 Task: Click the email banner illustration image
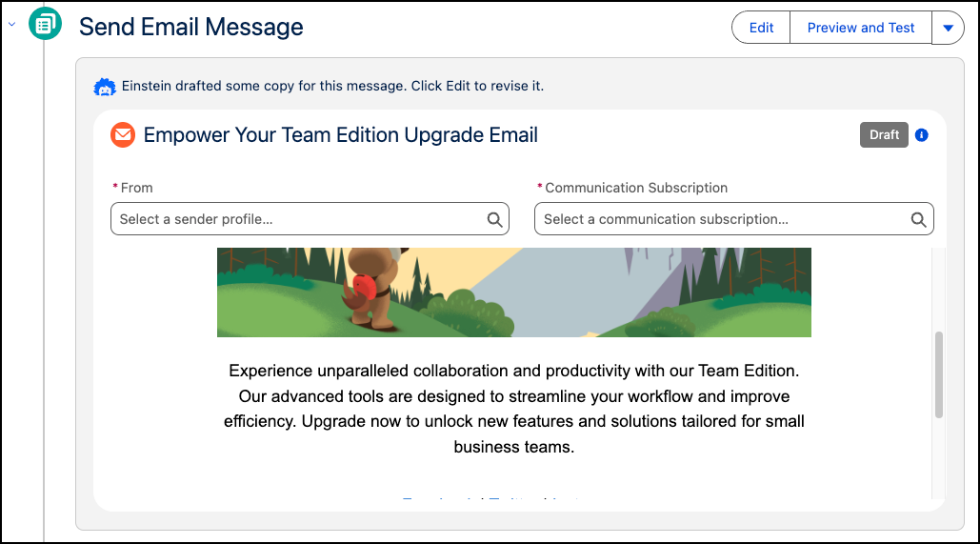(513, 292)
